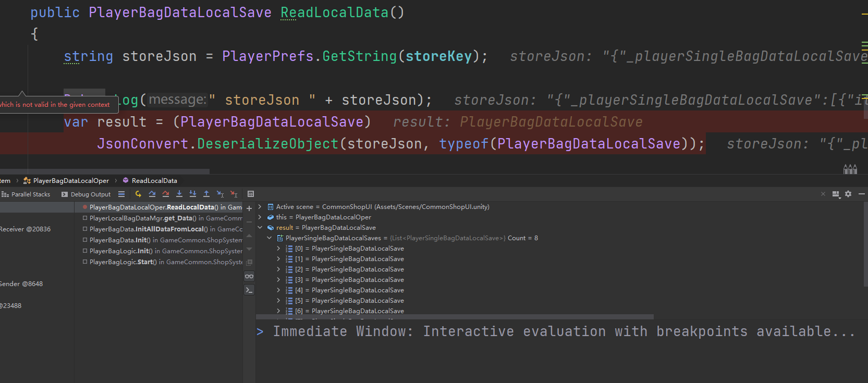Click the Active scene variable icon
The height and width of the screenshot is (383, 868).
click(x=271, y=207)
